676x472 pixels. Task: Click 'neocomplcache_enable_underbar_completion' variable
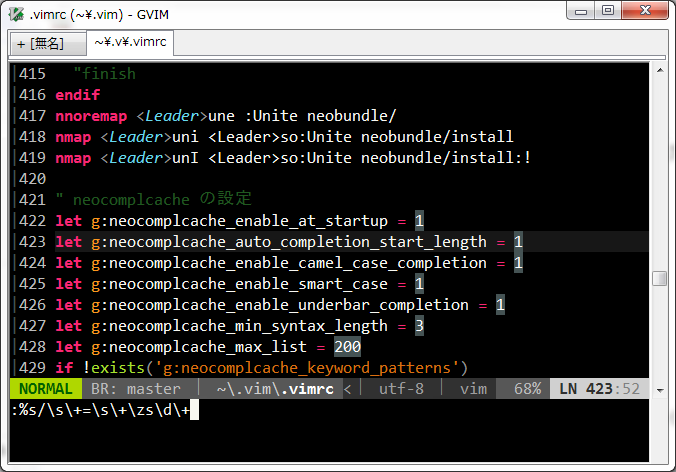point(289,305)
